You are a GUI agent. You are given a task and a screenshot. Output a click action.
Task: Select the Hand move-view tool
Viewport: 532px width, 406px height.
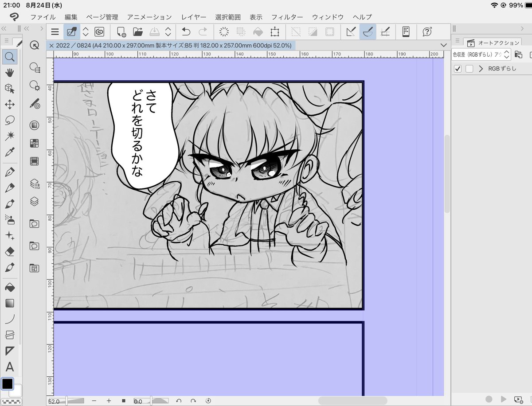point(10,72)
